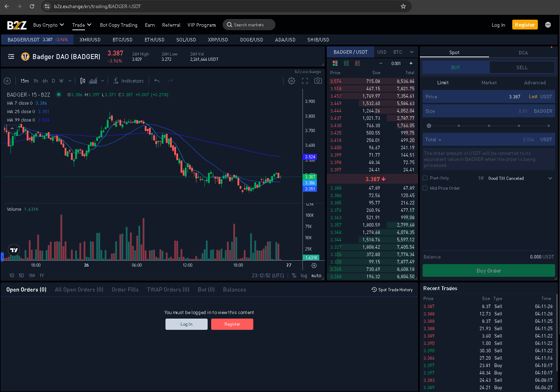The image size is (560, 392).
Task: Go back in browser history
Action: (x=7, y=6)
